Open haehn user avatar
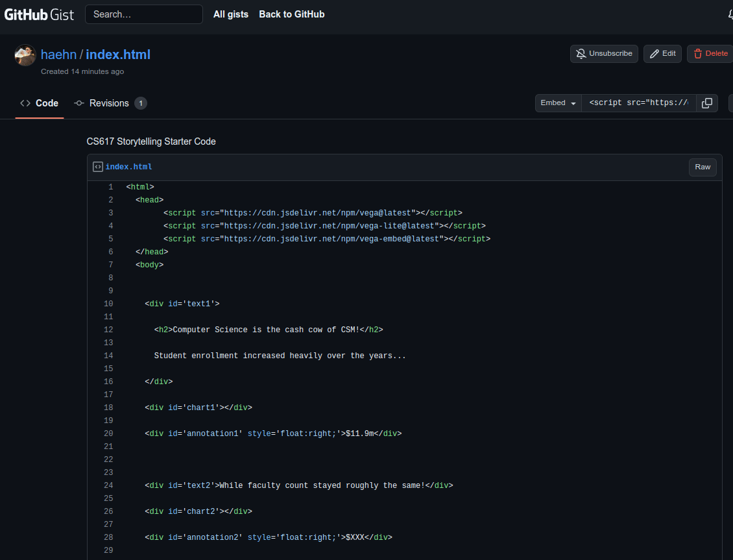733x560 pixels. point(25,55)
